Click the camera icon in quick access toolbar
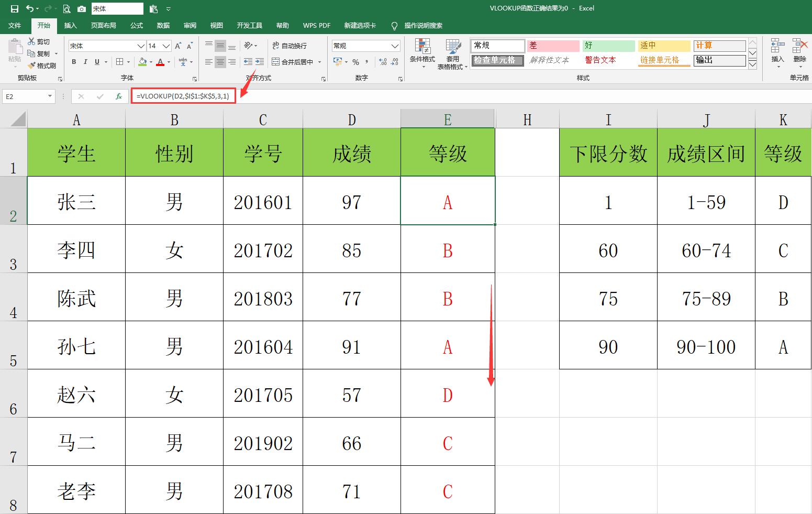The height and width of the screenshot is (514, 812). tap(82, 8)
